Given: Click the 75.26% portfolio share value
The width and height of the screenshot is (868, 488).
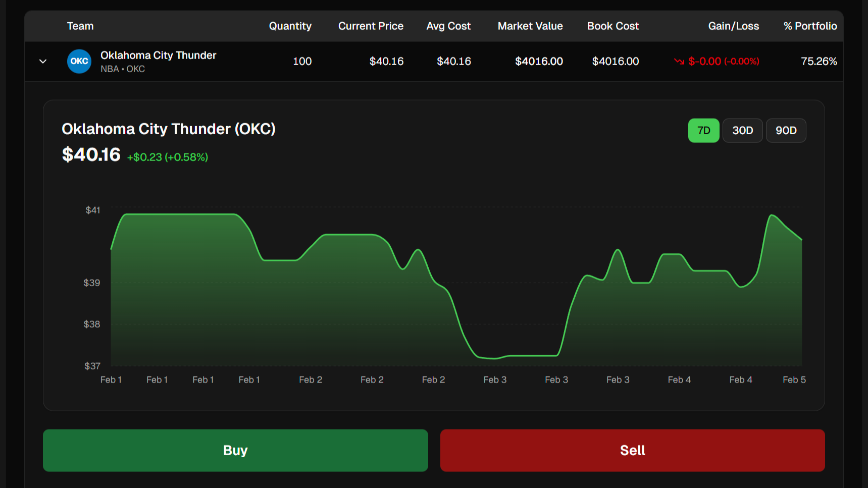Looking at the screenshot, I should coord(819,62).
